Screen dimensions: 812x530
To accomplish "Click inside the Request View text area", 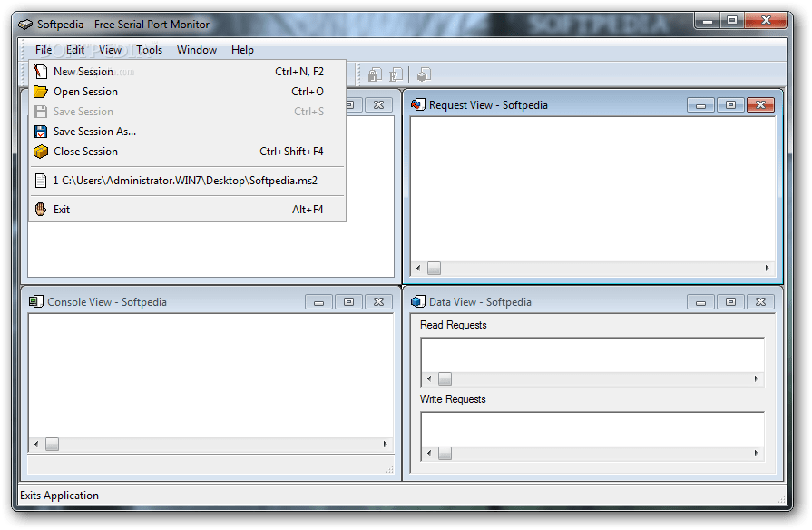I will [593, 189].
